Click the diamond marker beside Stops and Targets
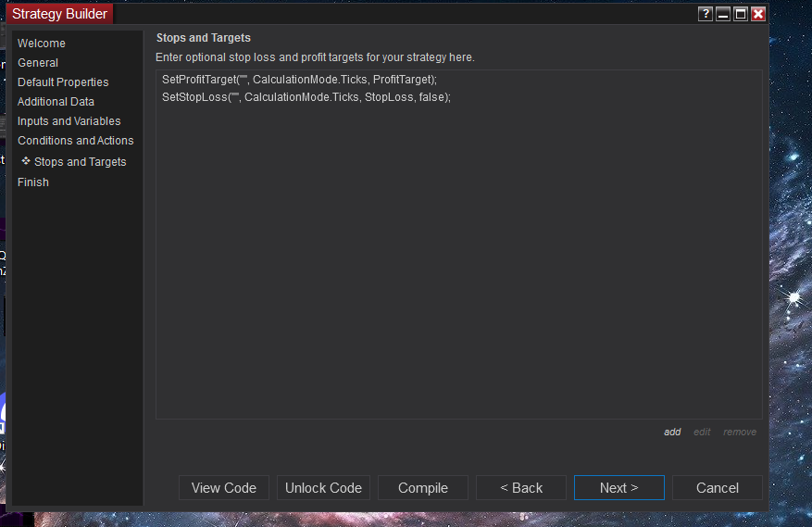The height and width of the screenshot is (527, 812). pyautogui.click(x=25, y=161)
